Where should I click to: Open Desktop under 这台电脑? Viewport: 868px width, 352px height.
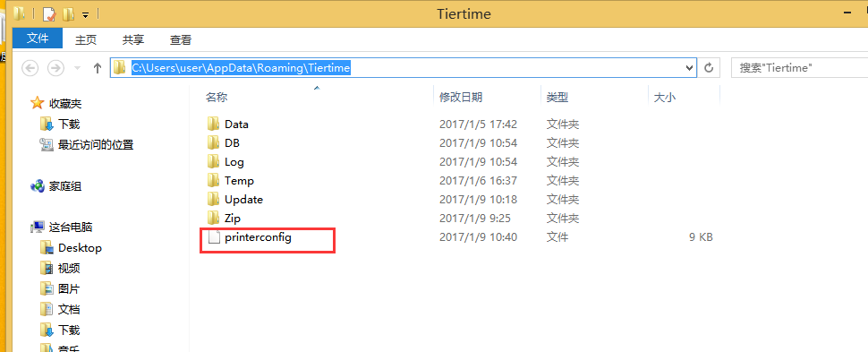click(x=81, y=248)
